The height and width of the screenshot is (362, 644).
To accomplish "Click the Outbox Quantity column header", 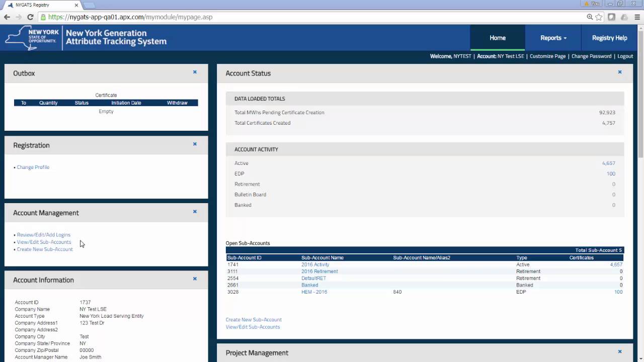I will pos(48,103).
